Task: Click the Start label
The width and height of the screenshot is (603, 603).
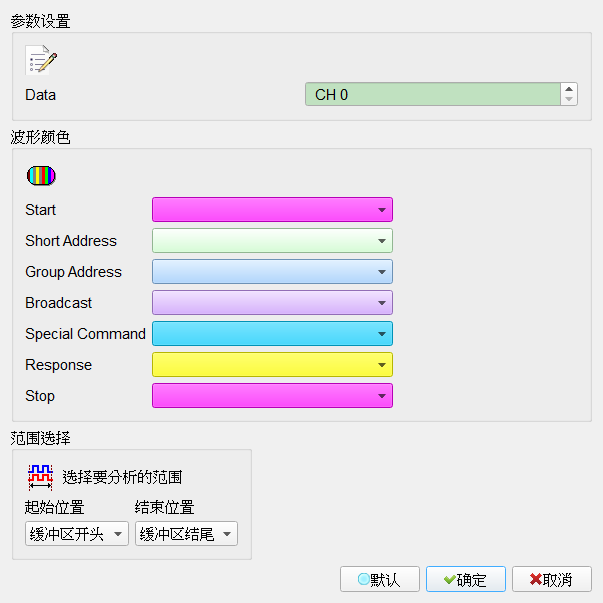Action: point(40,210)
